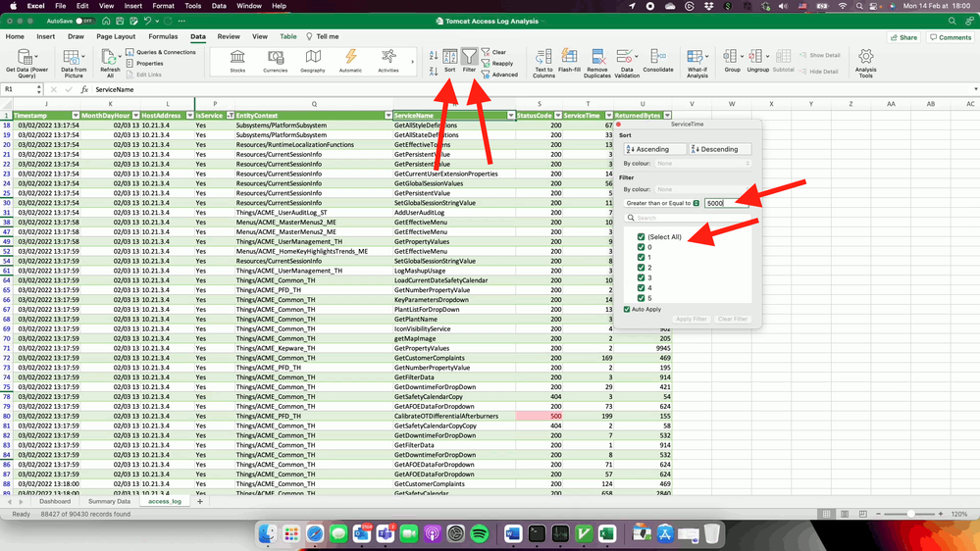Screen dimensions: 980x551
Task: Click the Stocks data type icon
Action: [x=237, y=61]
